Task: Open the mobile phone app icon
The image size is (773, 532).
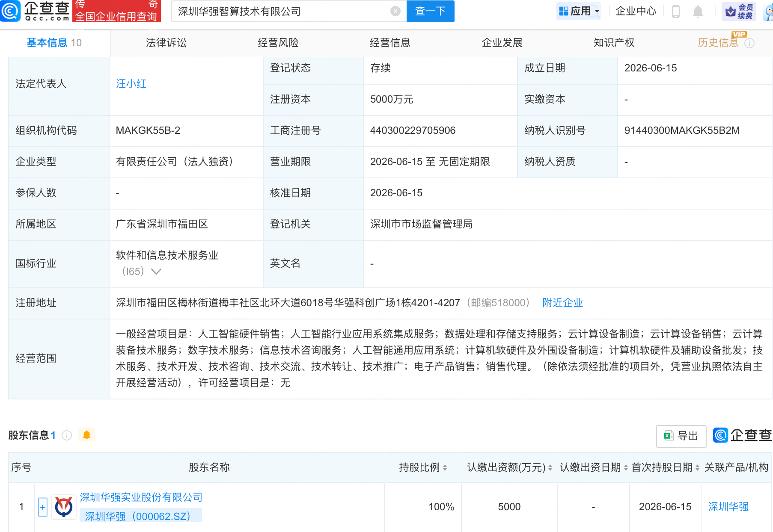Action: (x=676, y=12)
